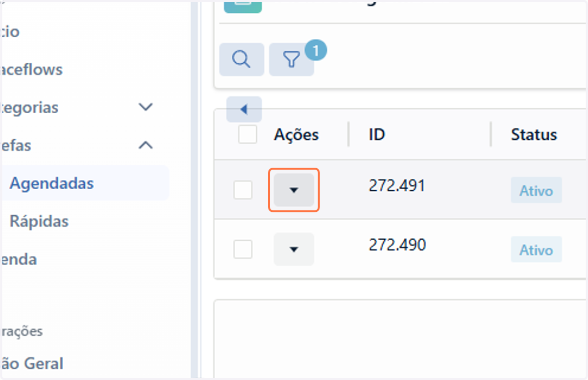Image resolution: width=588 pixels, height=380 pixels.
Task: Click the search magnifier button
Action: click(242, 59)
